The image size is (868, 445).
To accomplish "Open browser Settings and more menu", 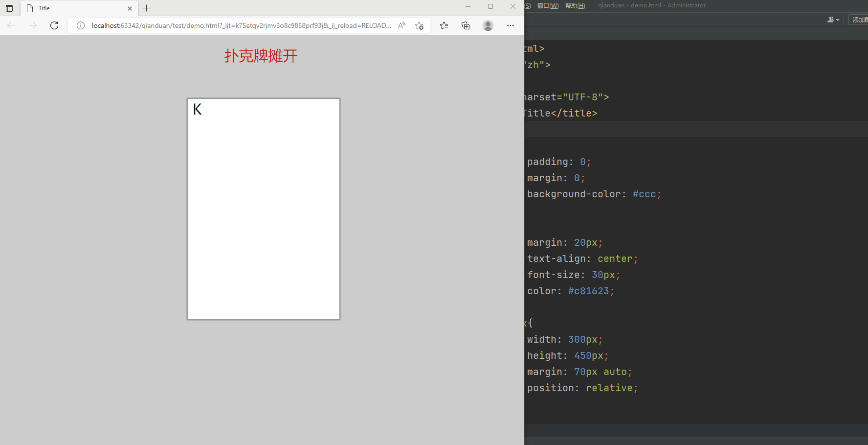I will click(511, 25).
